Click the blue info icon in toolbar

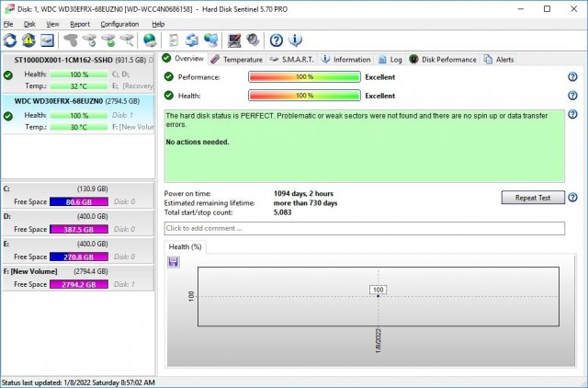click(295, 40)
